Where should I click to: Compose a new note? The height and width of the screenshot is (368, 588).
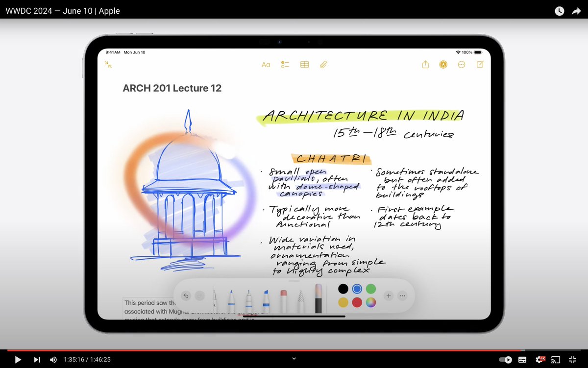tap(480, 64)
